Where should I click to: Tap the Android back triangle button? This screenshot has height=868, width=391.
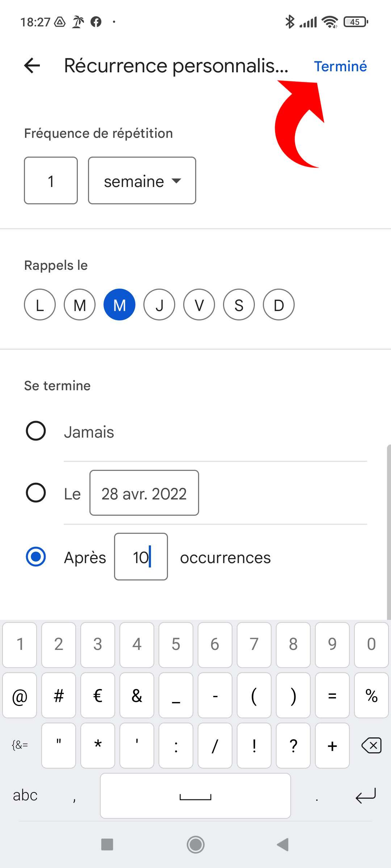[x=283, y=844]
